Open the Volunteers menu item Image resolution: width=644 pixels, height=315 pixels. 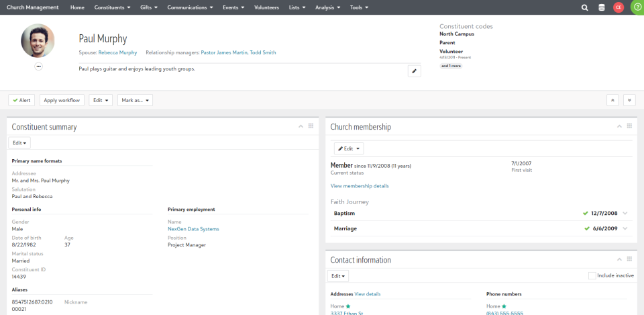[x=266, y=7]
